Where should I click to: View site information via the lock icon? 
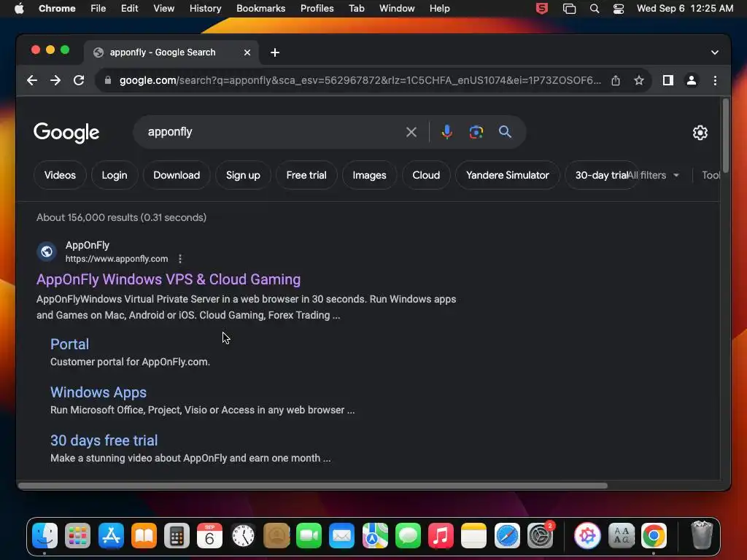click(108, 80)
